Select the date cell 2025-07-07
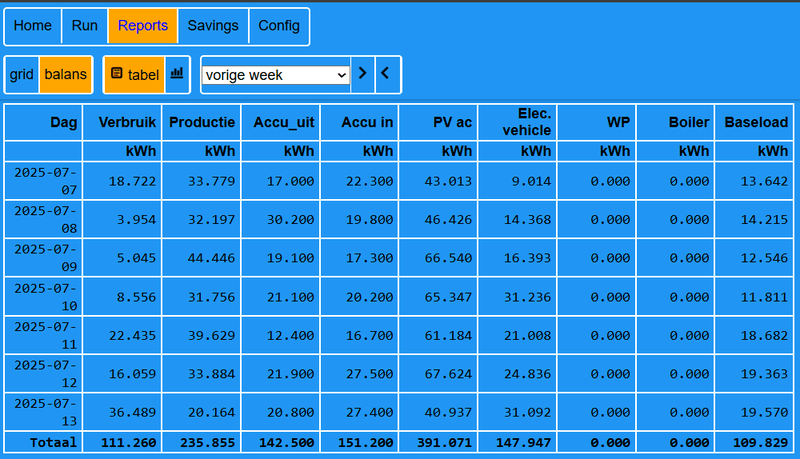The height and width of the screenshot is (459, 800). click(x=43, y=181)
